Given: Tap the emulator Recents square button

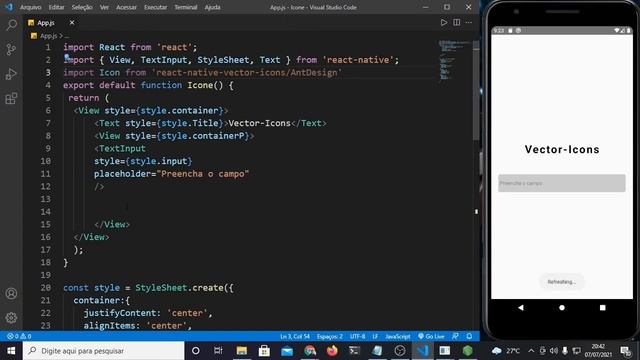Looking at the screenshot, I should pyautogui.click(x=602, y=307).
